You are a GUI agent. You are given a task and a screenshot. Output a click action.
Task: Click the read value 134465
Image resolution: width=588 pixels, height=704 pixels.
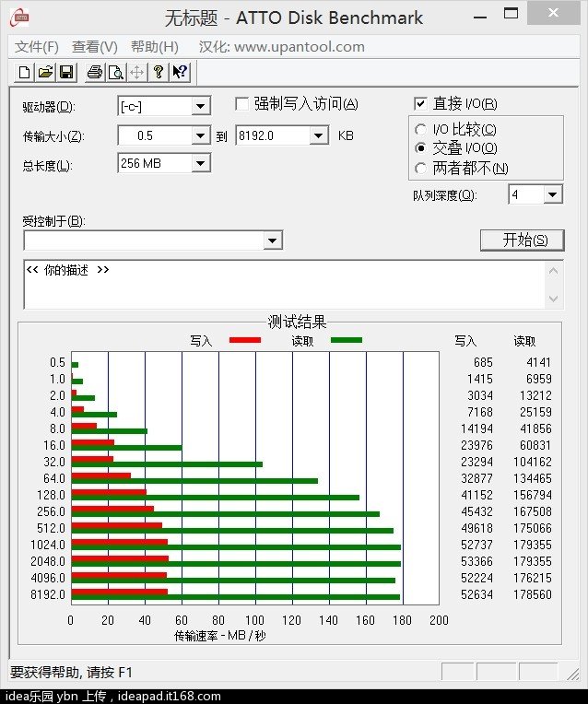point(533,478)
